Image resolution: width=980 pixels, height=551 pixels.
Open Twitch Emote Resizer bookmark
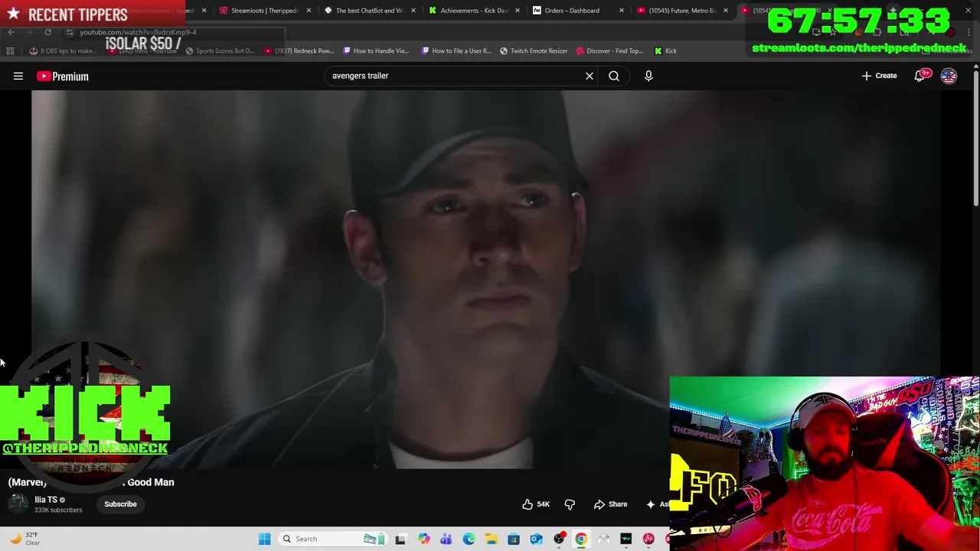[x=534, y=51]
